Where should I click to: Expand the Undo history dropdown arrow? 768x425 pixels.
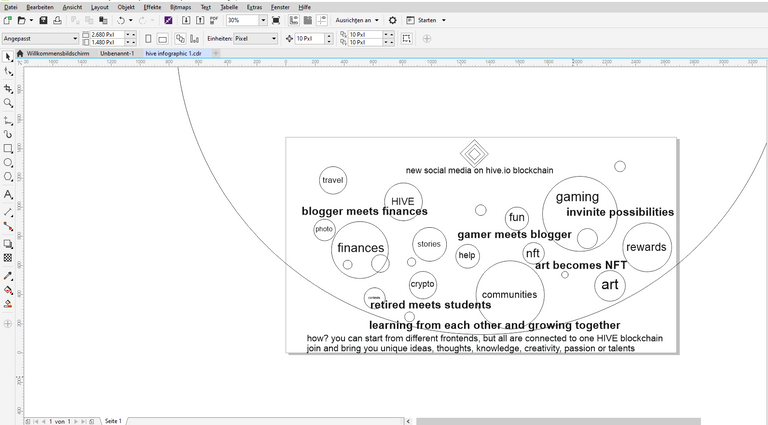pyautogui.click(x=131, y=20)
